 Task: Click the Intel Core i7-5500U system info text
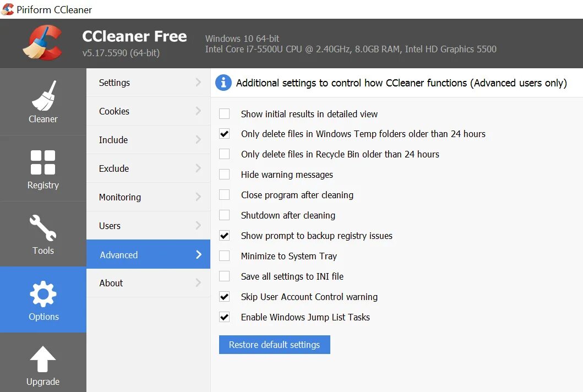(x=351, y=49)
